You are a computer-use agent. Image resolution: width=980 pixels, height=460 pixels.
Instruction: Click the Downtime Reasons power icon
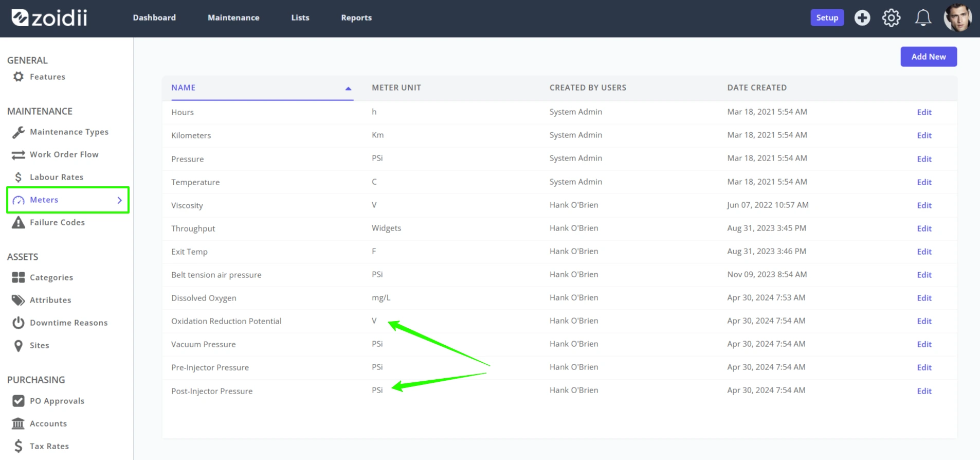click(x=19, y=323)
